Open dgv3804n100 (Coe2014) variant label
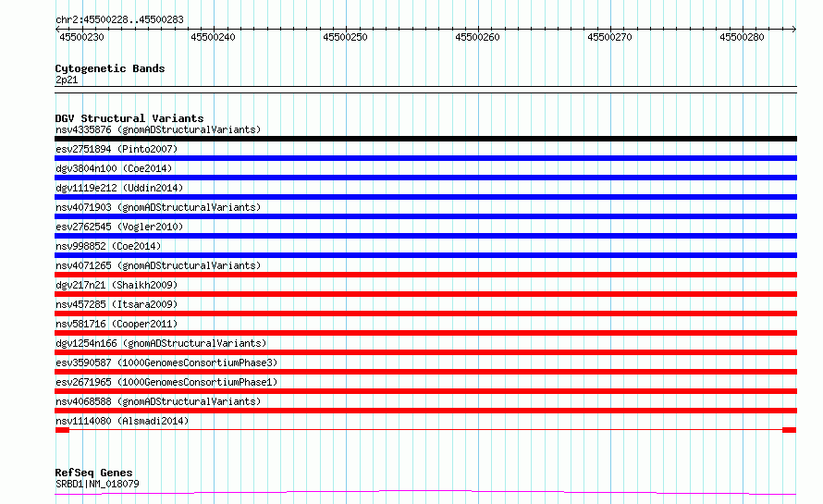The image size is (823, 504). point(114,168)
